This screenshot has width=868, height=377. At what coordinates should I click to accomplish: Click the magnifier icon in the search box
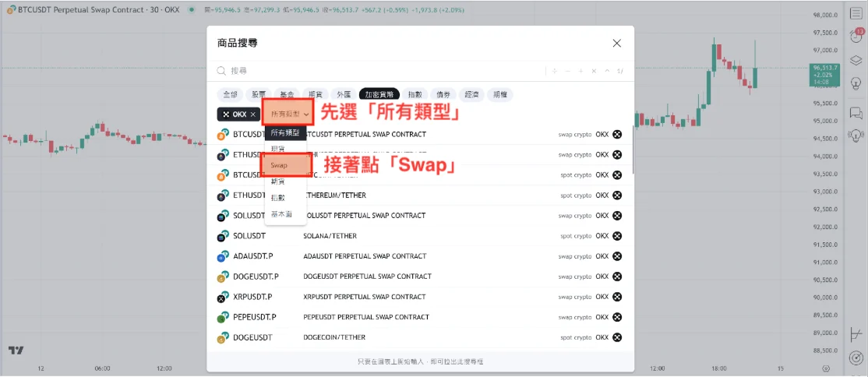[x=221, y=71]
